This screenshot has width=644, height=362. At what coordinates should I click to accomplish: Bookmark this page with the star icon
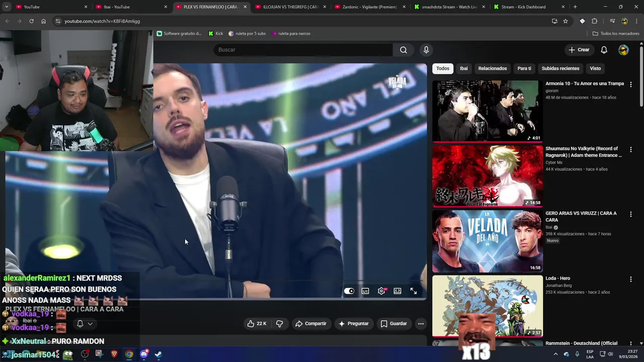click(566, 21)
